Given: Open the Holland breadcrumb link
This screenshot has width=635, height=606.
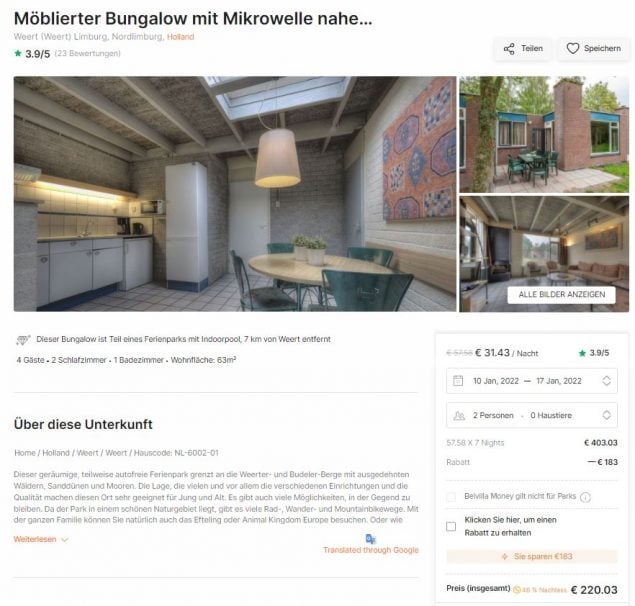Looking at the screenshot, I should [x=56, y=453].
